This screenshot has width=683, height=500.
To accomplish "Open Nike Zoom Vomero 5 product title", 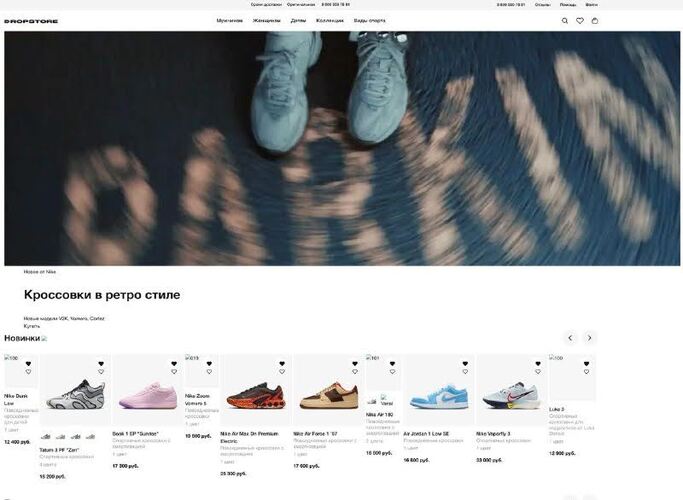I will pyautogui.click(x=197, y=400).
